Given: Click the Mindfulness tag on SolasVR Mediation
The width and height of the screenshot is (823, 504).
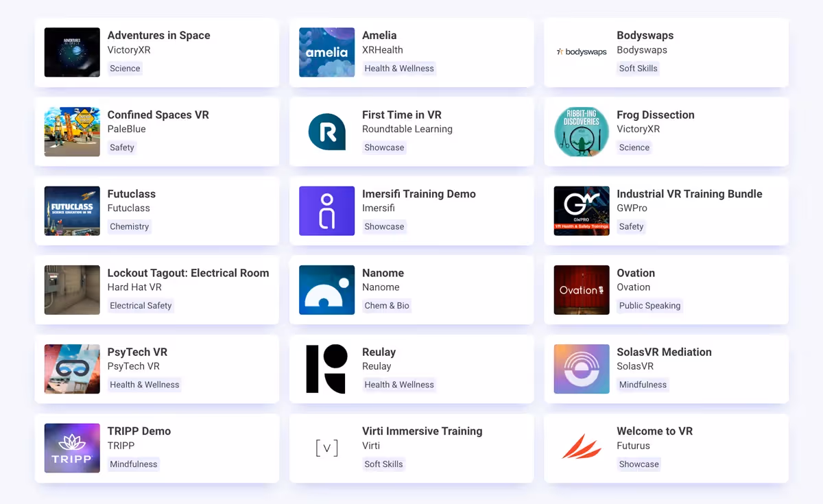Looking at the screenshot, I should click(x=643, y=385).
